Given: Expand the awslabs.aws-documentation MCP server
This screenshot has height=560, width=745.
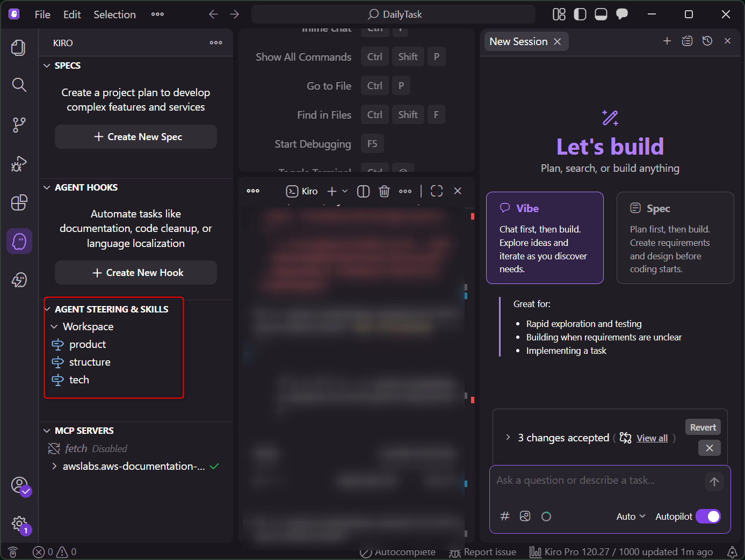Looking at the screenshot, I should [54, 466].
